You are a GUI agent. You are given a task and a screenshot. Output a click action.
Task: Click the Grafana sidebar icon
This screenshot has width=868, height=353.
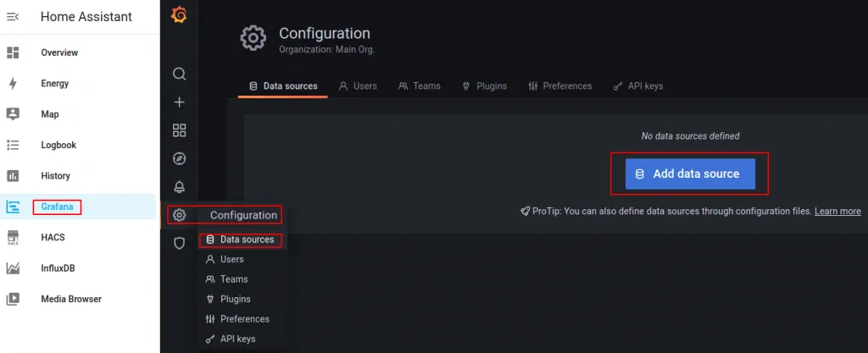13,207
